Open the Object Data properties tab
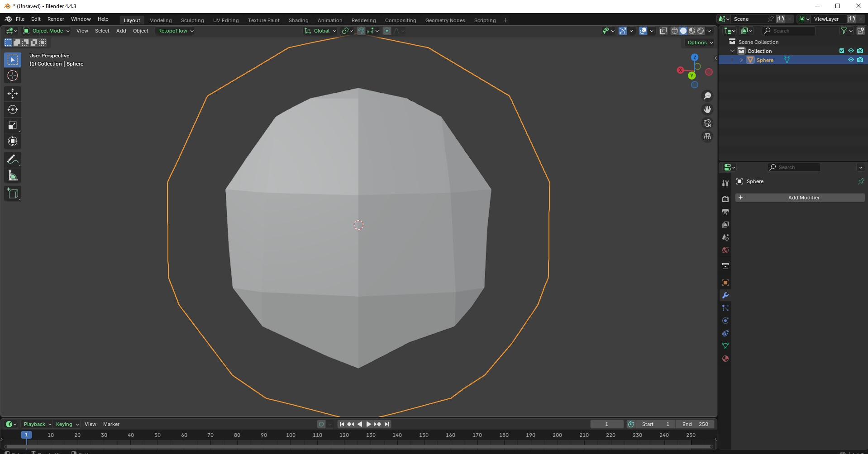This screenshot has width=868, height=454. pos(725,346)
